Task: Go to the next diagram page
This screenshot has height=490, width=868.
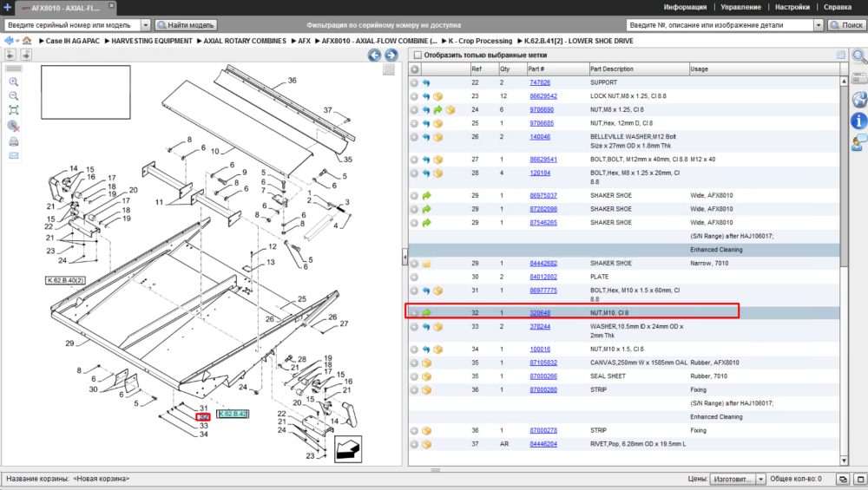Action: [391, 55]
